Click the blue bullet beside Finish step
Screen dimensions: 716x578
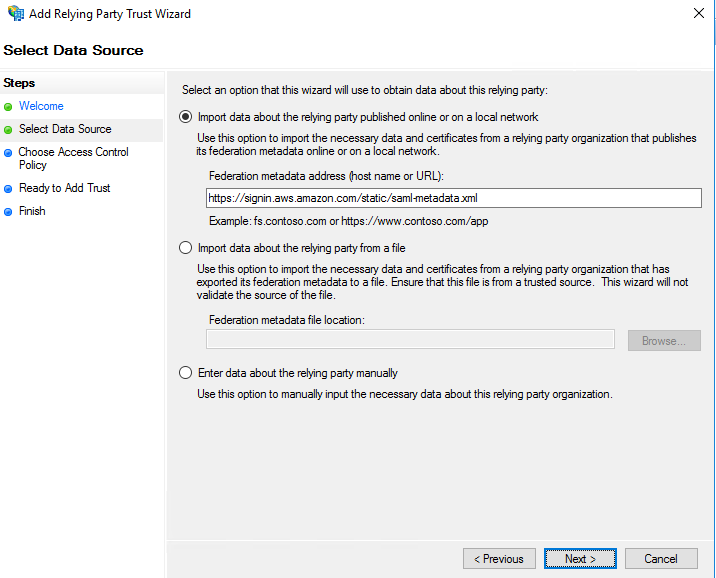pos(8,211)
